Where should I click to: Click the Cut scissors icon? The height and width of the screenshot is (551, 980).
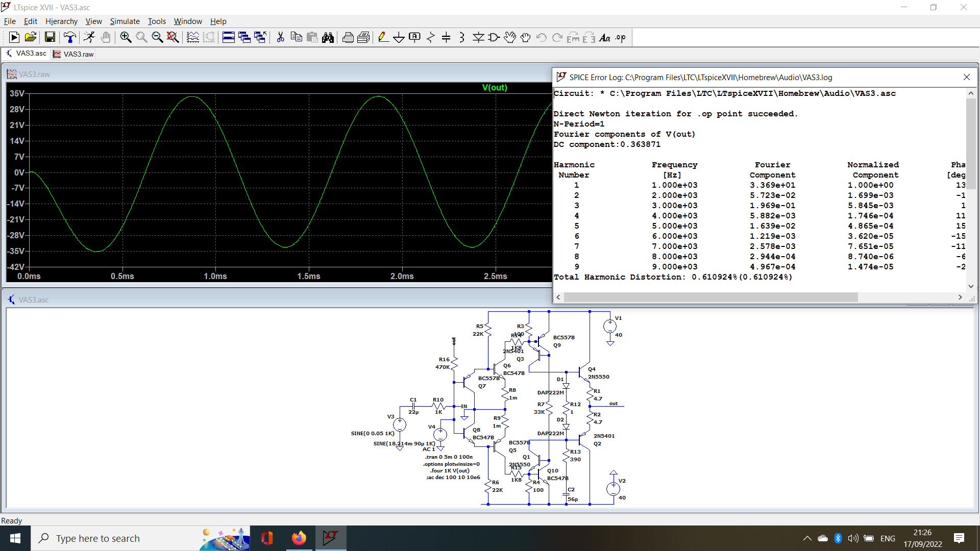tap(280, 37)
